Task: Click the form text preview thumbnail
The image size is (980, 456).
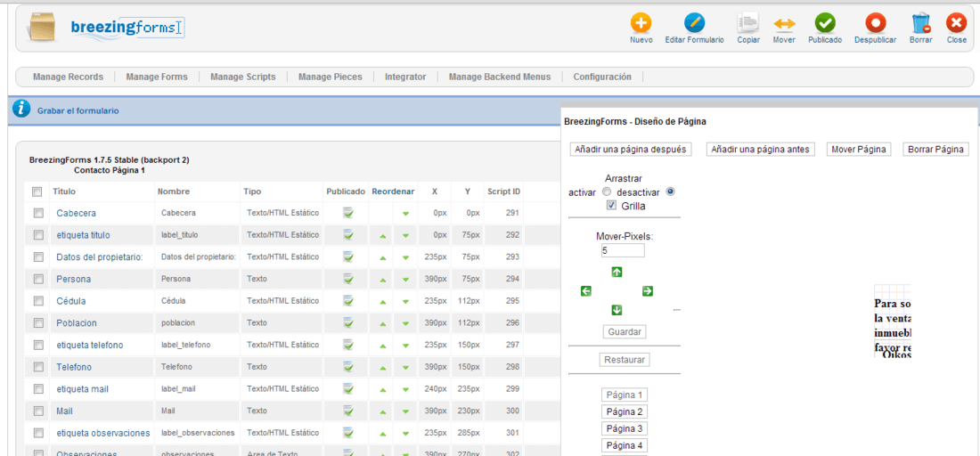Action: pyautogui.click(x=893, y=322)
